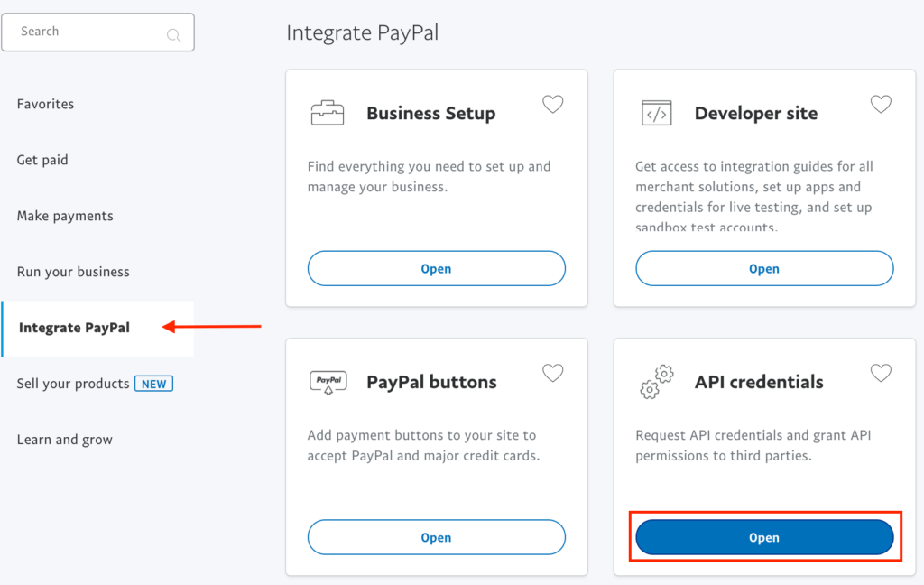The height and width of the screenshot is (585, 924).
Task: Go to the Get paid section
Action: click(x=42, y=160)
